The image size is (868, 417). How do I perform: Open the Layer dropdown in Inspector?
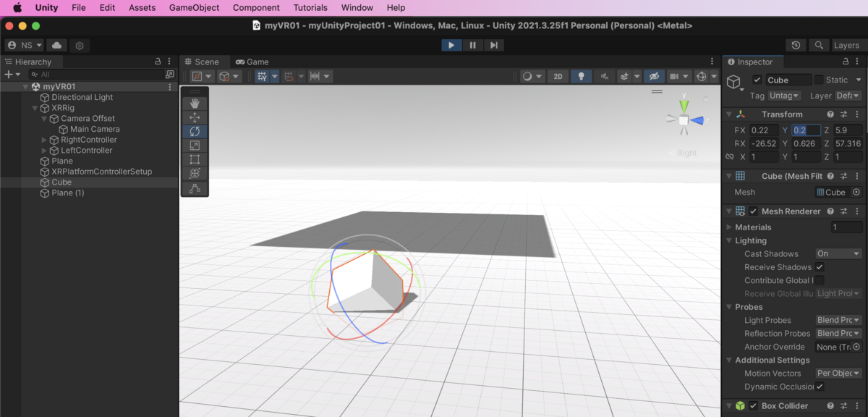point(847,96)
